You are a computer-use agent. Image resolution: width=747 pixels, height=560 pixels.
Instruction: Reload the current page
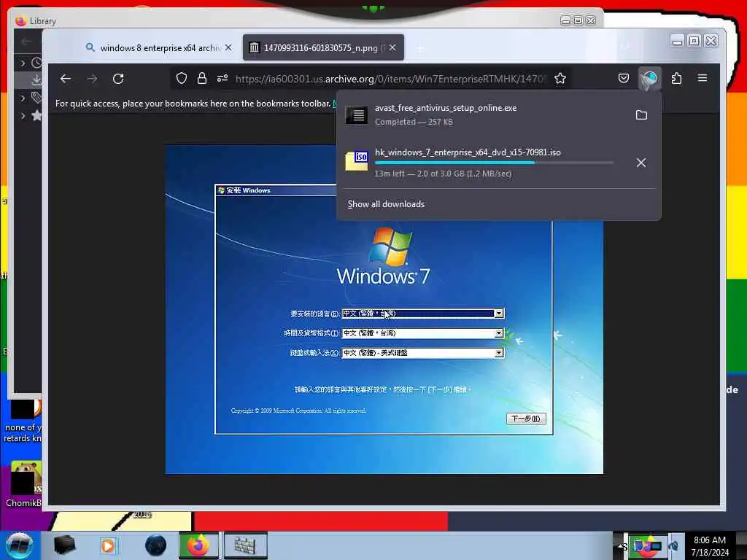(118, 79)
